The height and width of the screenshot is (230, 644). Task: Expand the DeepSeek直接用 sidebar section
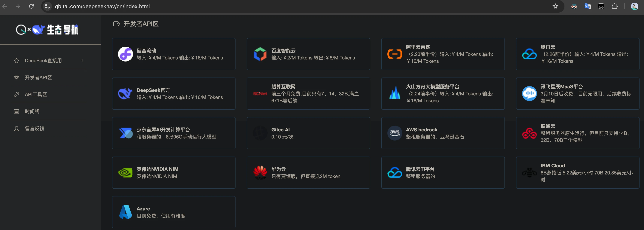49,60
